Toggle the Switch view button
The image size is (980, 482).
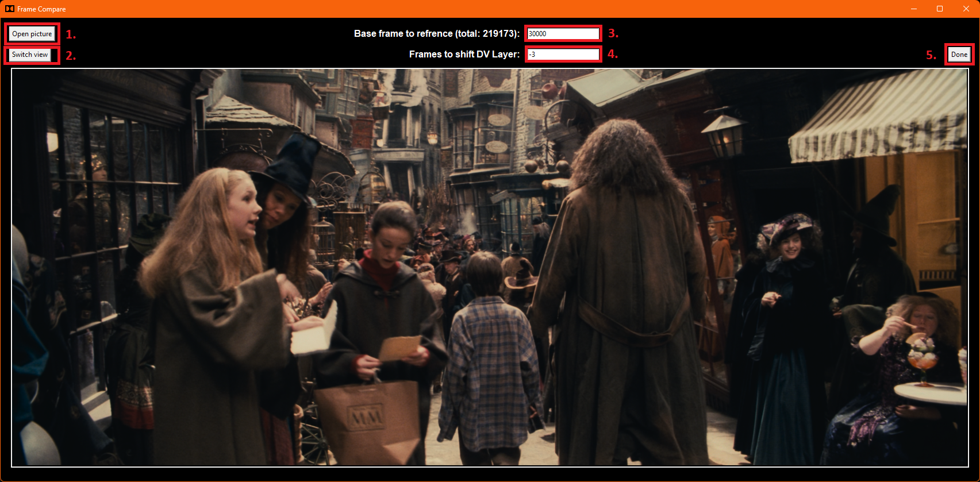[x=30, y=55]
